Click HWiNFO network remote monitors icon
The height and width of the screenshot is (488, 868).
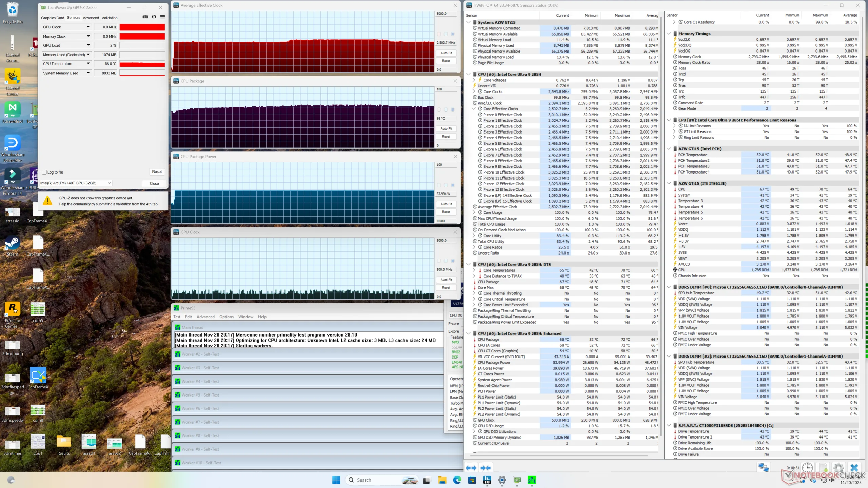tap(763, 468)
